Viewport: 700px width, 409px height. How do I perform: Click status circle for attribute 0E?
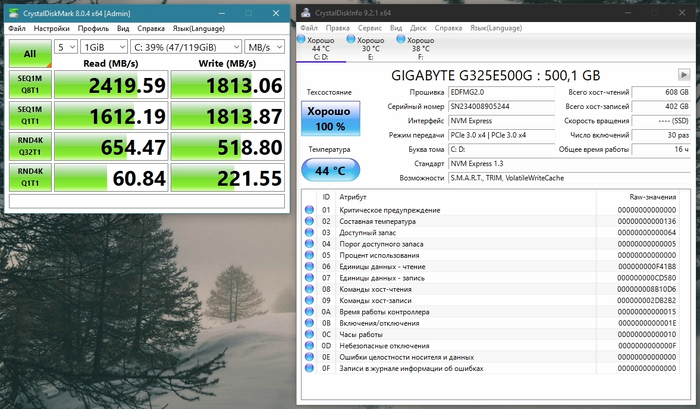[x=309, y=357]
